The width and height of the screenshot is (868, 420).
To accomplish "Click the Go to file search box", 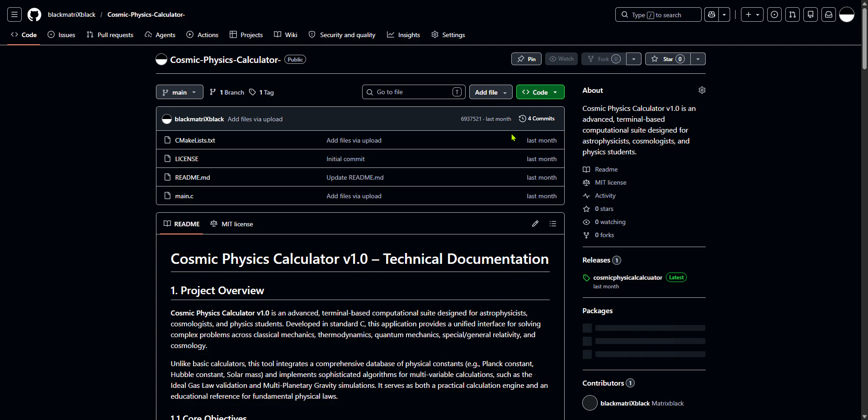I will click(x=414, y=92).
